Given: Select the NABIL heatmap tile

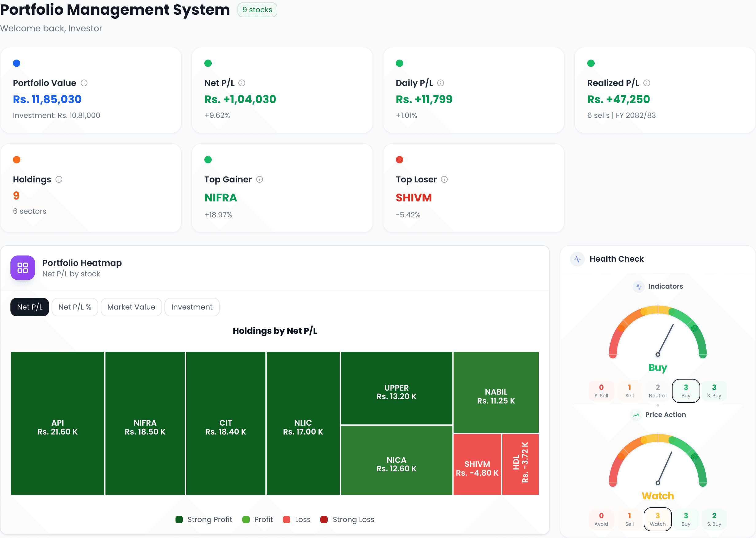Looking at the screenshot, I should (496, 392).
